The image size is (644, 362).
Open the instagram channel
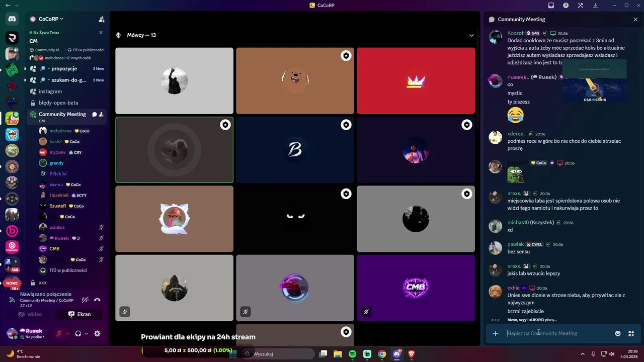coord(67,92)
